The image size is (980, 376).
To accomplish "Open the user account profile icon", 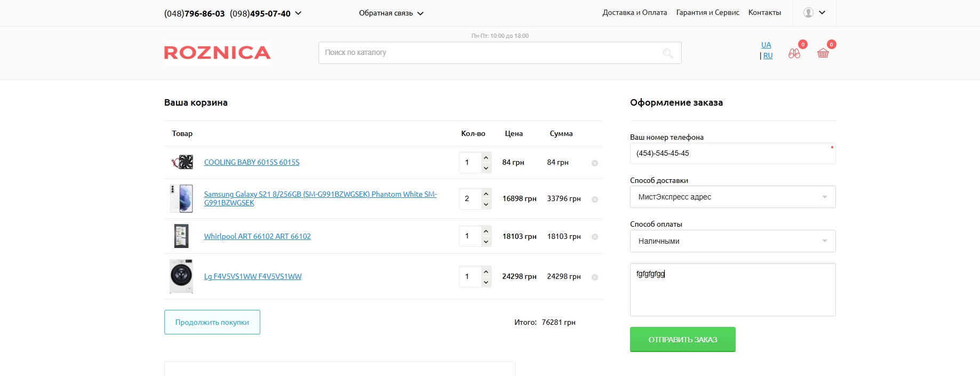I will (x=809, y=13).
